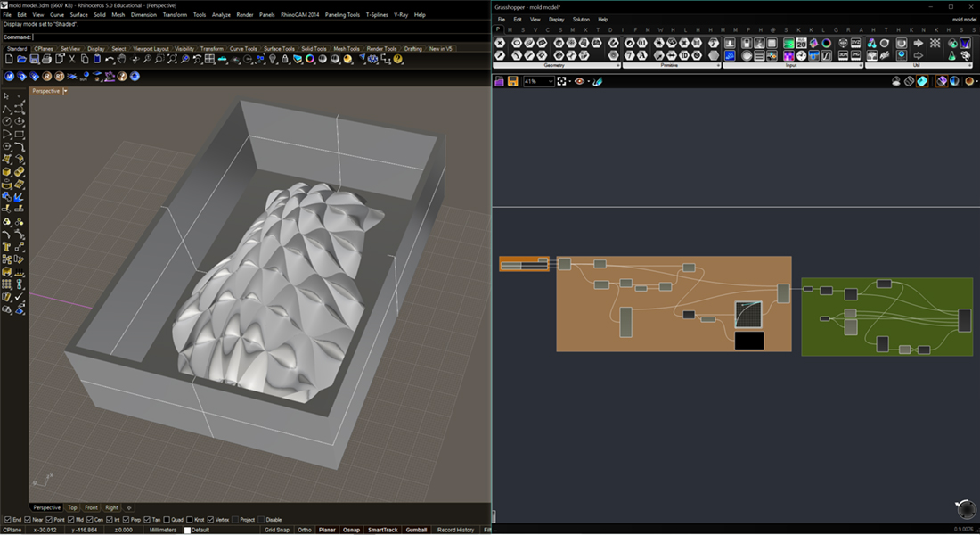Screen dimensions: 980x535
Task: Click the Grasshopper Open file purple folder icon
Action: coord(500,81)
